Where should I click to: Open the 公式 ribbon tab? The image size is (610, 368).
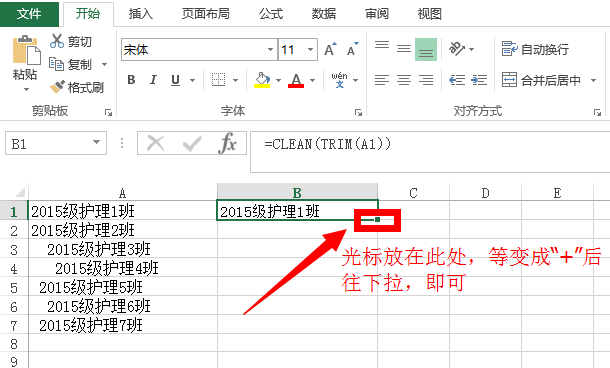click(x=271, y=14)
